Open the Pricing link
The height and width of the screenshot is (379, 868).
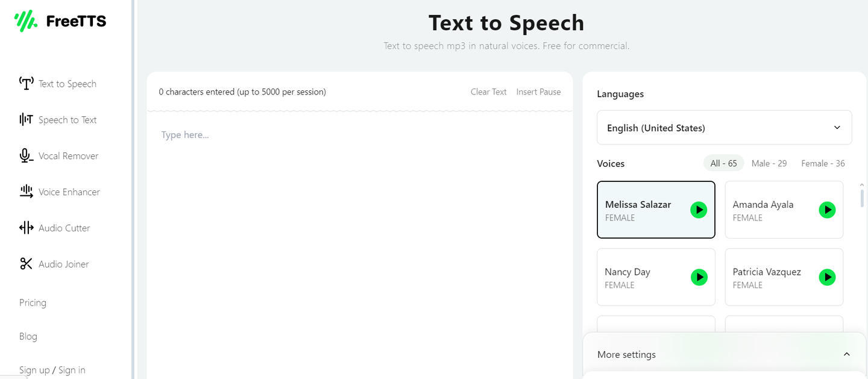point(33,302)
